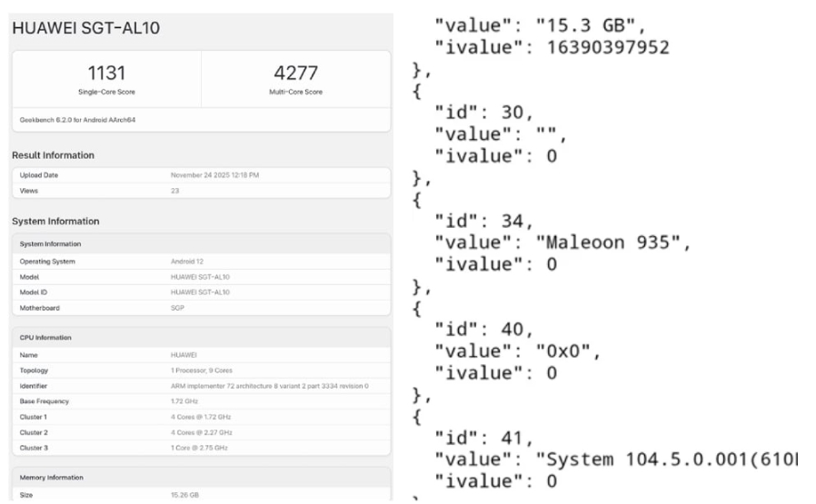This screenshot has height=504, width=816.
Task: Click the ARM implementer identifier text
Action: [x=269, y=386]
